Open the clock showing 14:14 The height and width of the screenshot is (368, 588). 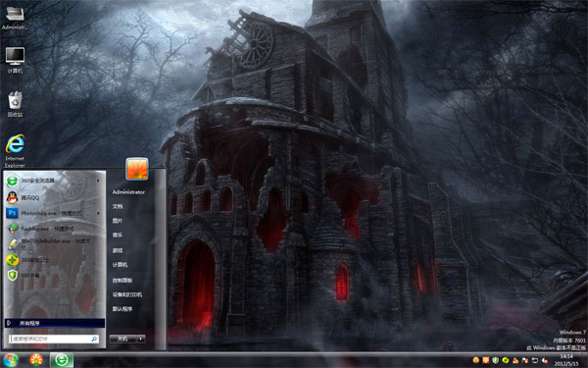566,360
